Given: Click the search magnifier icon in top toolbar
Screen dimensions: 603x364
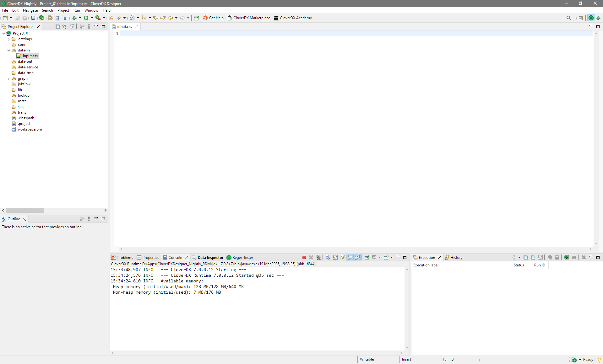Looking at the screenshot, I should [x=569, y=18].
